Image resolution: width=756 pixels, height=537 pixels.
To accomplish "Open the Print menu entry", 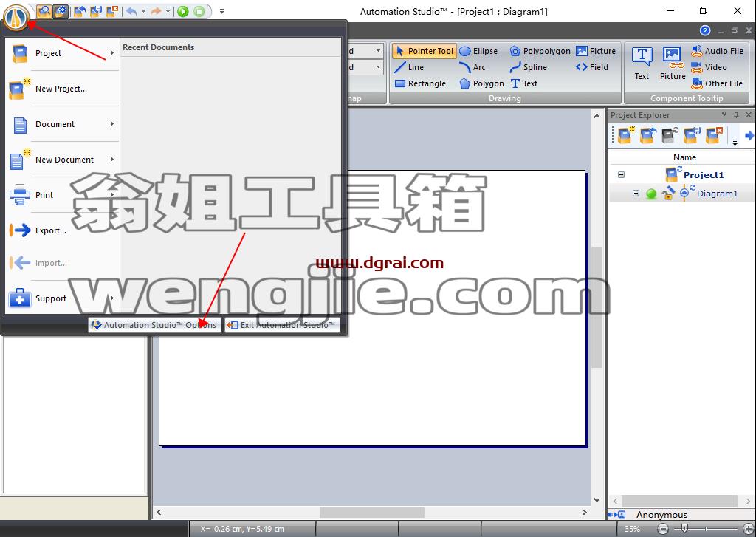I will 62,195.
